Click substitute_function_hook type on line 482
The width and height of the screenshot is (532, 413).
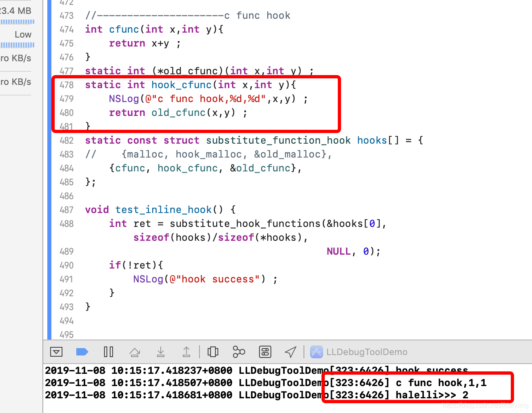278,140
